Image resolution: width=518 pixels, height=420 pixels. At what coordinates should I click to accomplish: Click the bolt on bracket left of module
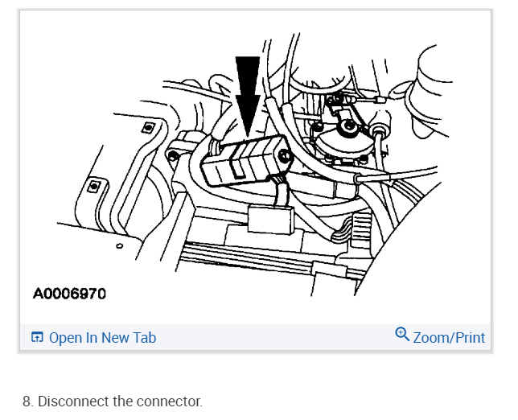[x=172, y=155]
